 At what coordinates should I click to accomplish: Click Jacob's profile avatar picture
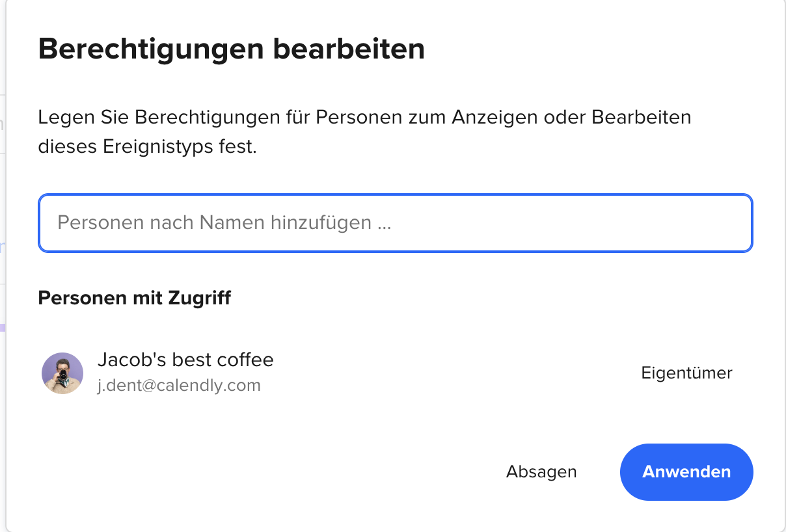tap(62, 373)
